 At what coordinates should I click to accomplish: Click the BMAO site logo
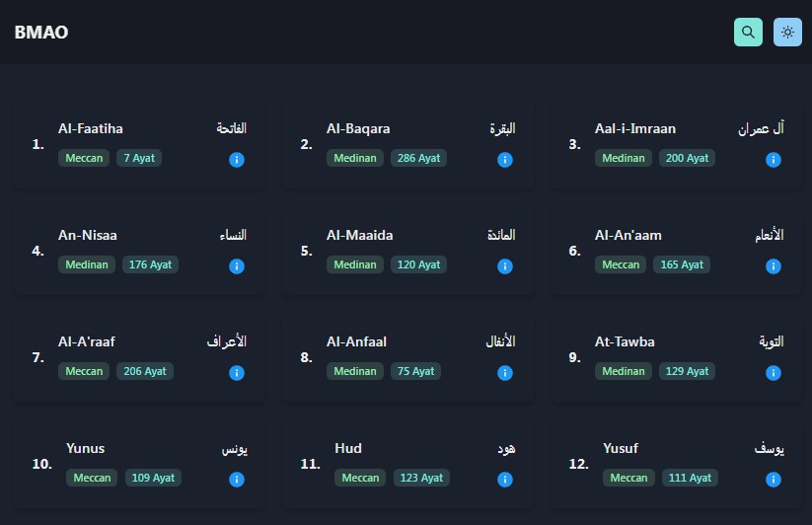(x=41, y=33)
